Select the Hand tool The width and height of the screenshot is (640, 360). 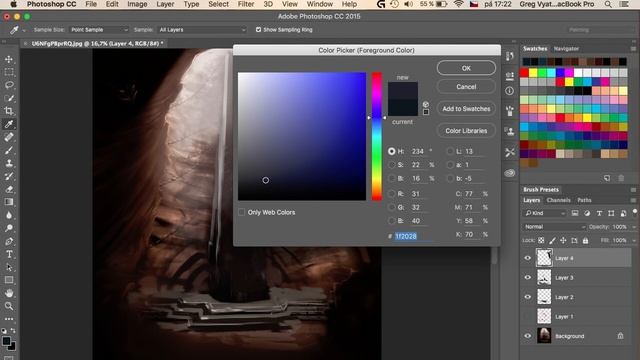9,293
